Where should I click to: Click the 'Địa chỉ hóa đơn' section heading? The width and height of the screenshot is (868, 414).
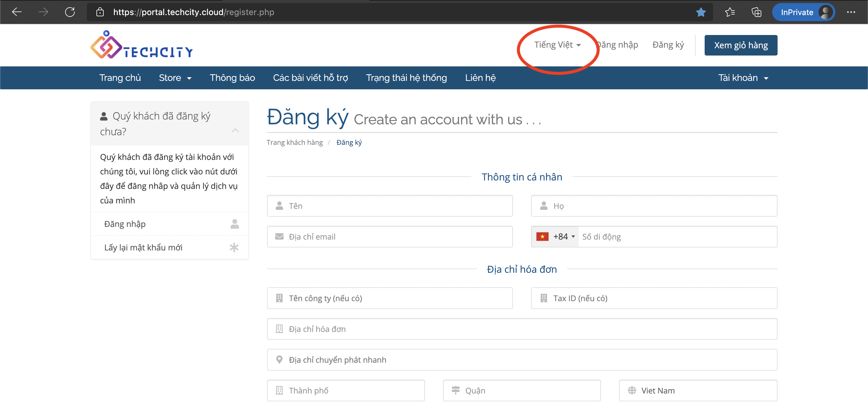(x=522, y=269)
